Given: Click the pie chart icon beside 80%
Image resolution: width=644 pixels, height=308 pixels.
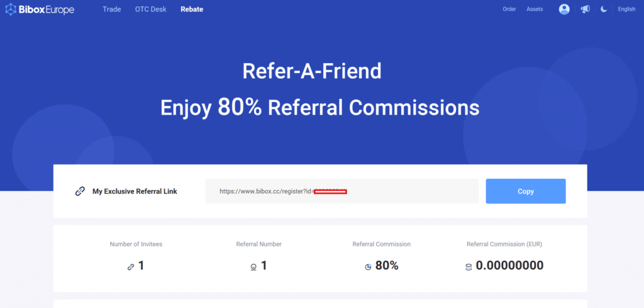Looking at the screenshot, I should point(368,266).
